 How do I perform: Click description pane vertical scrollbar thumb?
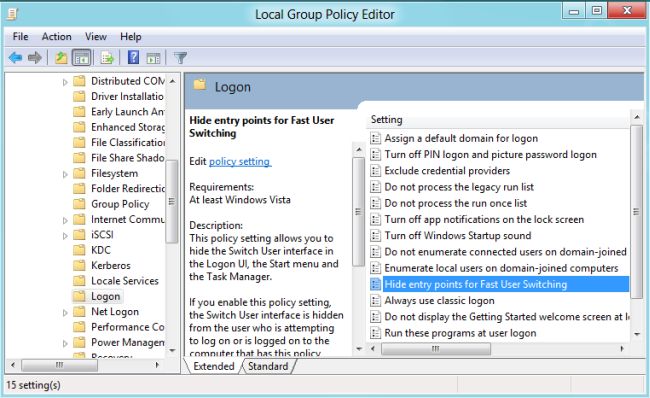359,211
